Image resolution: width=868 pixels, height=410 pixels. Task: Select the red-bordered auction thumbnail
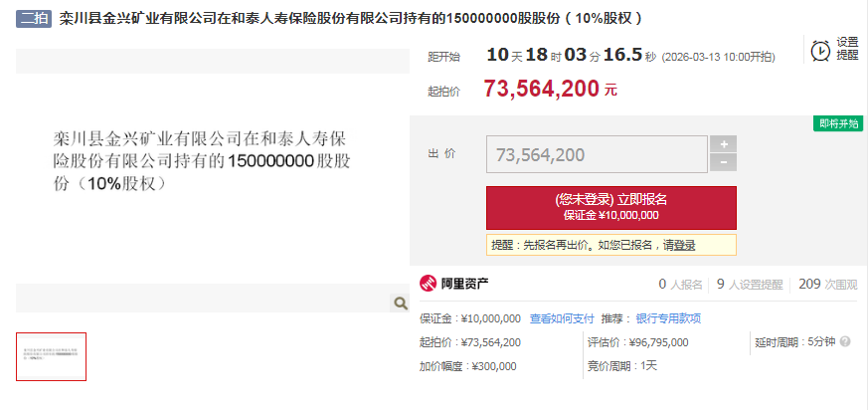[x=51, y=357]
